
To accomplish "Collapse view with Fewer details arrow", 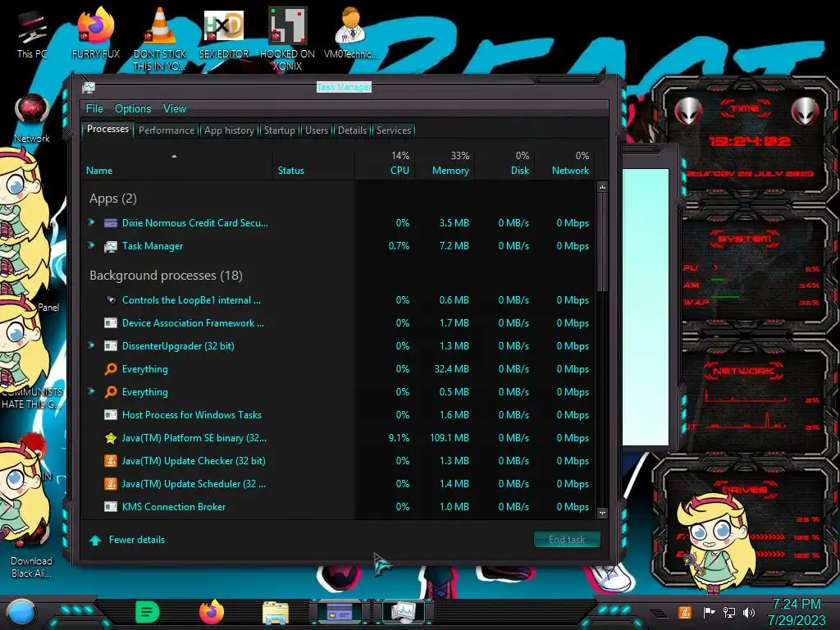I will click(x=95, y=540).
